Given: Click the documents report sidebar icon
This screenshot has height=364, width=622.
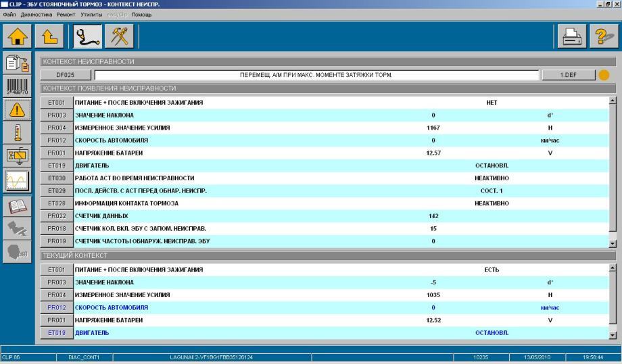Looking at the screenshot, I should tap(16, 63).
